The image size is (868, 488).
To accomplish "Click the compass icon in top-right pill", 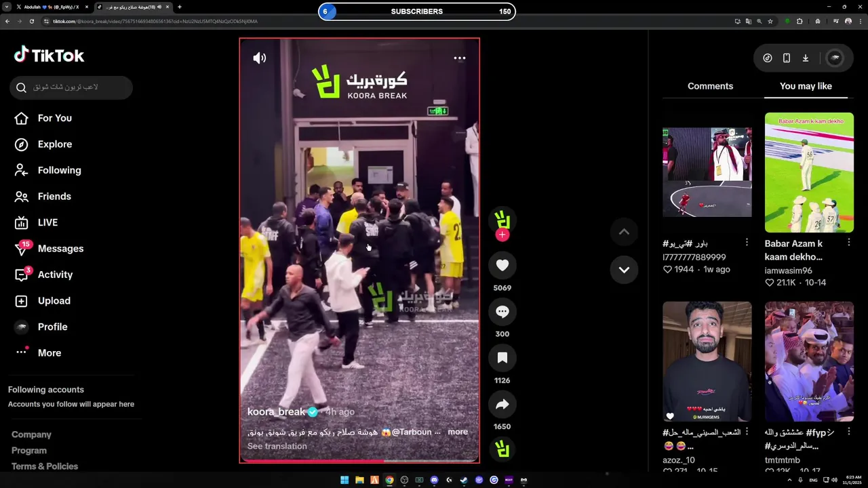I will [768, 58].
